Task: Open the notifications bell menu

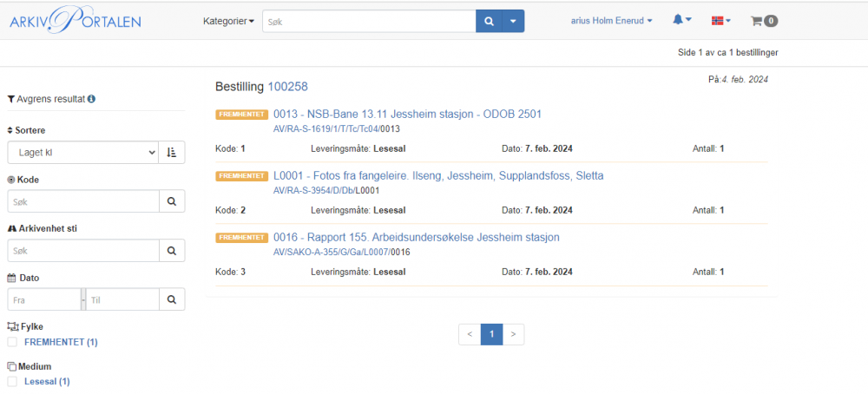Action: pos(681,20)
